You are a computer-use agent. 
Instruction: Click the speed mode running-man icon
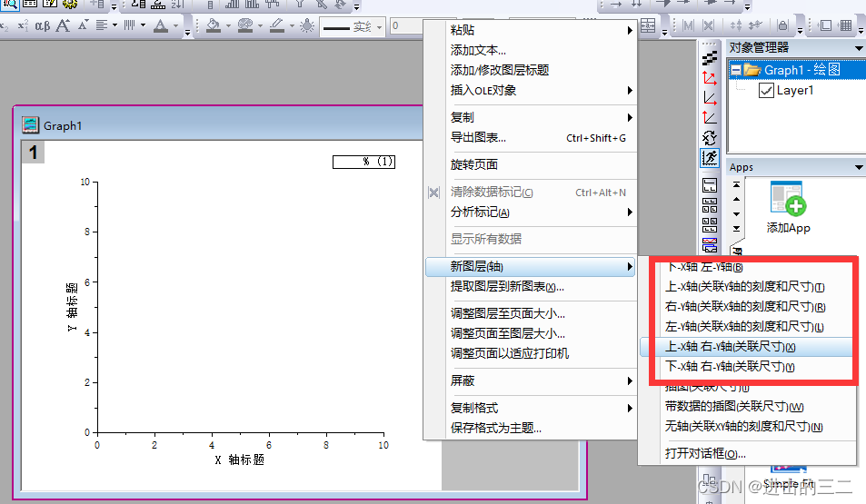click(x=710, y=158)
